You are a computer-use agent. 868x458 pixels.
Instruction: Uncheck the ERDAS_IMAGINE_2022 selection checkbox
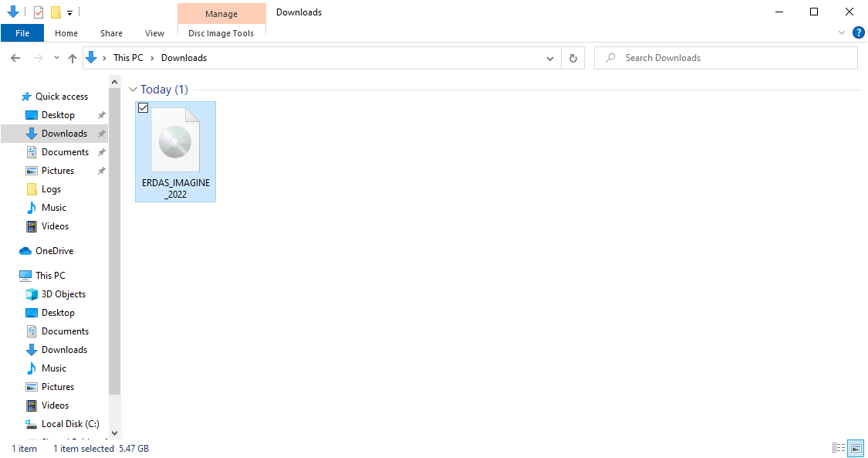click(143, 107)
